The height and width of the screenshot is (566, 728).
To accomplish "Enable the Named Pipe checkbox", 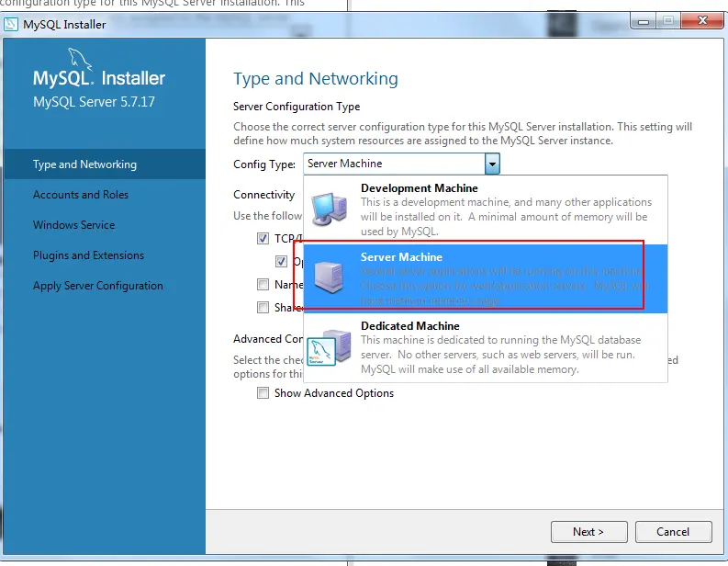I will [x=263, y=284].
